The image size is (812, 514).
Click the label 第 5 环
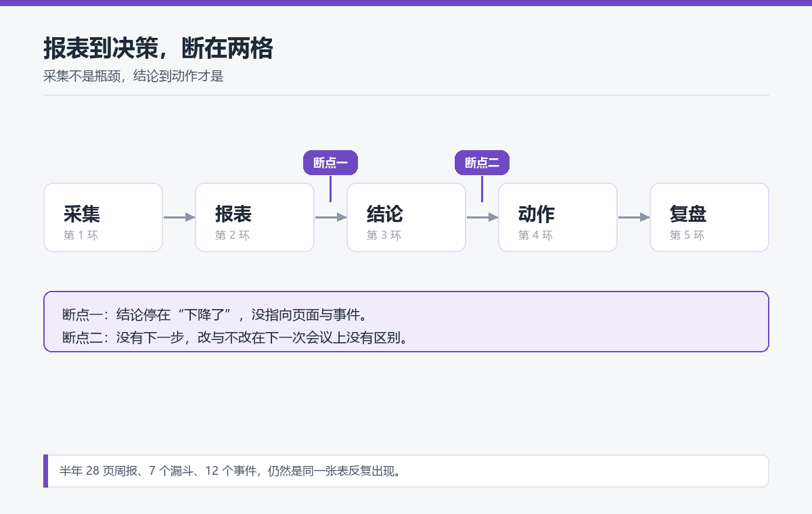(687, 235)
